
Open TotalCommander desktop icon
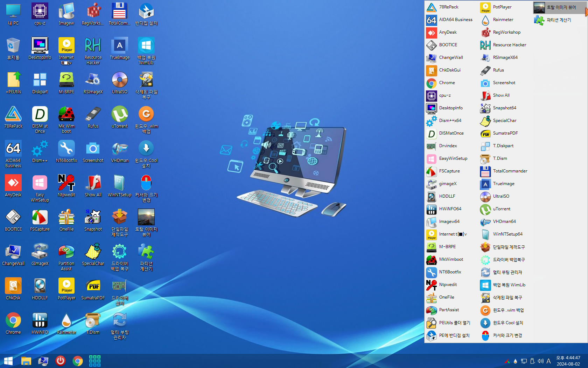point(119,14)
